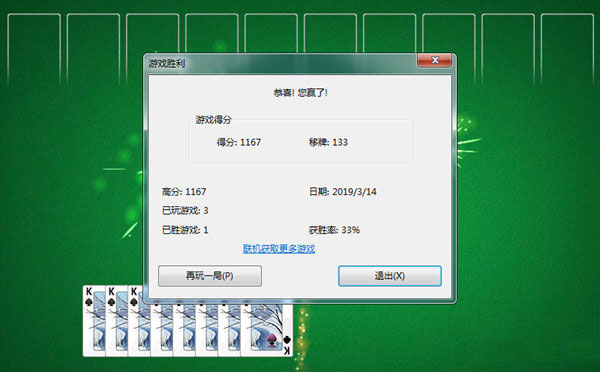This screenshot has width=600, height=372.
Task: Select the high score text 高分: 1167
Action: [184, 191]
